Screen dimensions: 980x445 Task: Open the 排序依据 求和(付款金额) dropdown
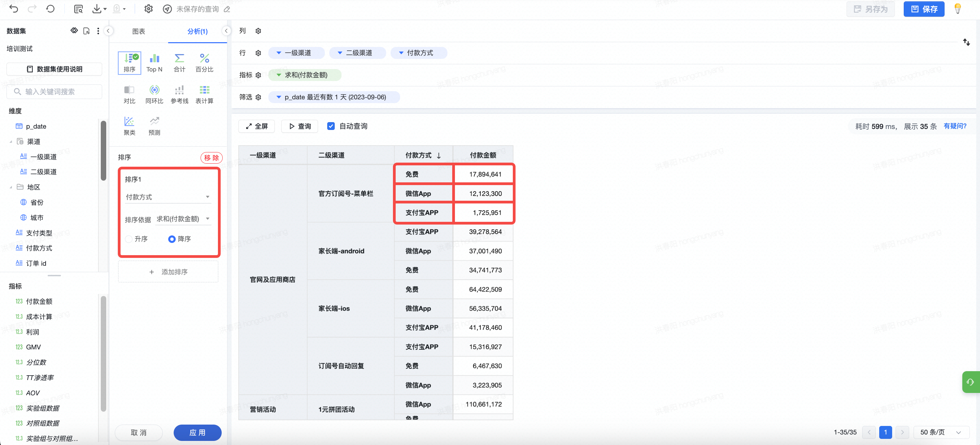tap(183, 219)
